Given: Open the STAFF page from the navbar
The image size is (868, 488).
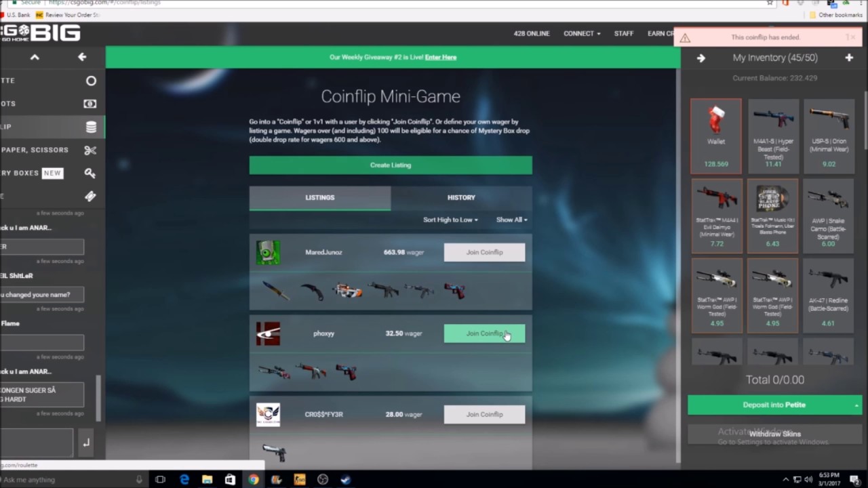Looking at the screenshot, I should [624, 33].
